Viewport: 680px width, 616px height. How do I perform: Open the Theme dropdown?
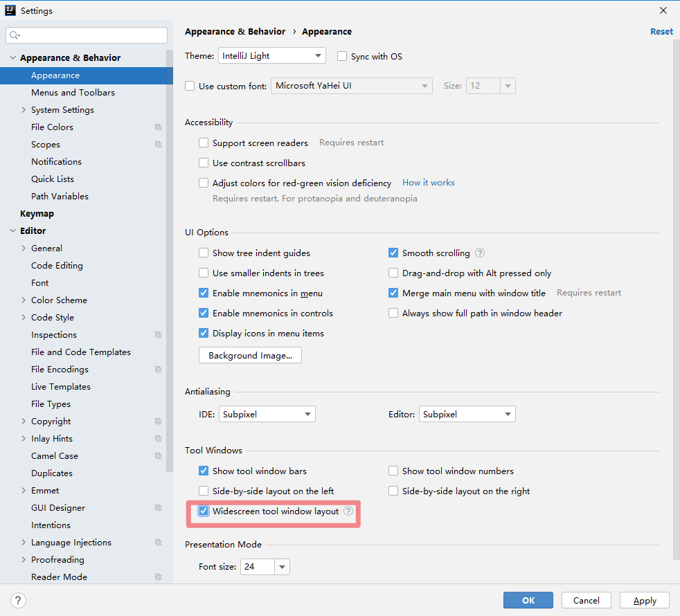272,56
